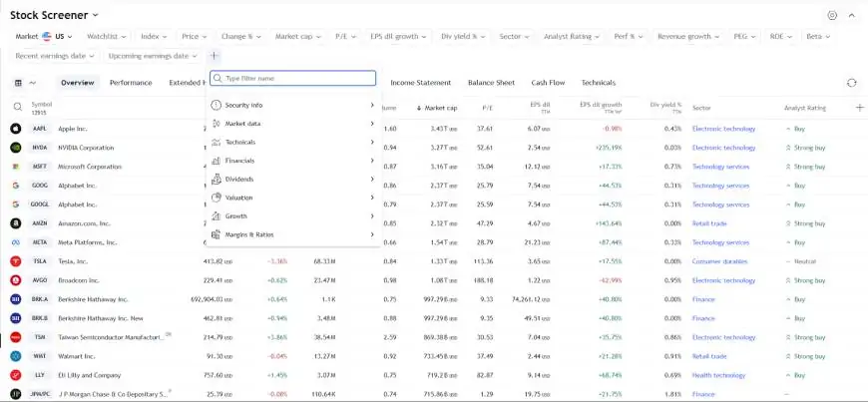Screen dimensions: 868x402
Task: Switch to the Performance tab
Action: tap(131, 83)
